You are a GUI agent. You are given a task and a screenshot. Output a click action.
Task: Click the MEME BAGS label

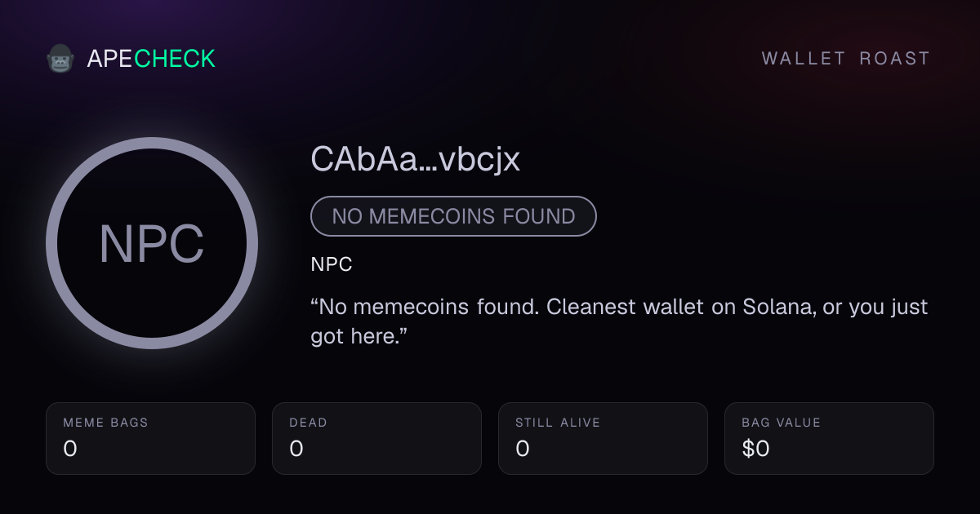[x=105, y=423]
